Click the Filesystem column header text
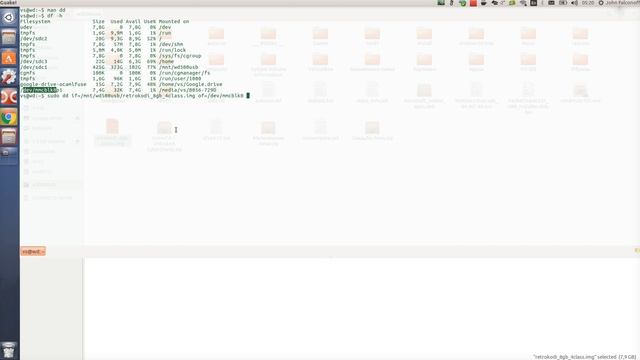 point(35,21)
